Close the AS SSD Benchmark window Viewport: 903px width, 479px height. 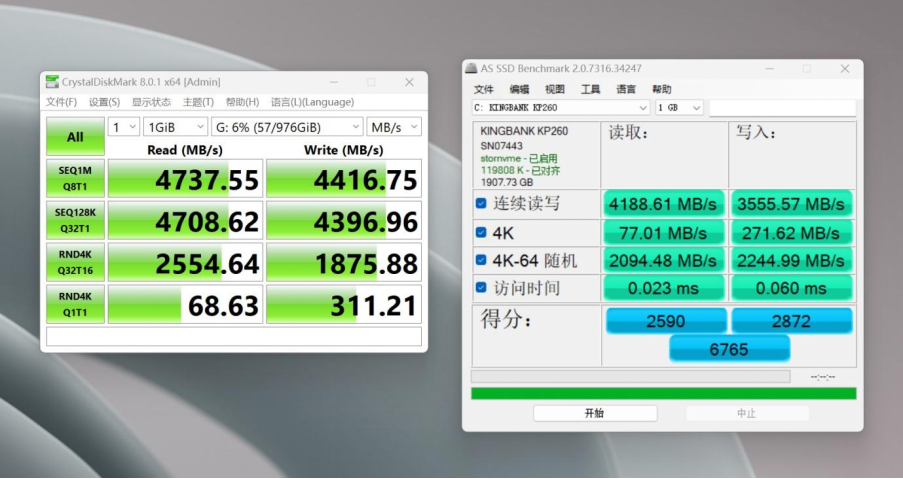point(845,69)
